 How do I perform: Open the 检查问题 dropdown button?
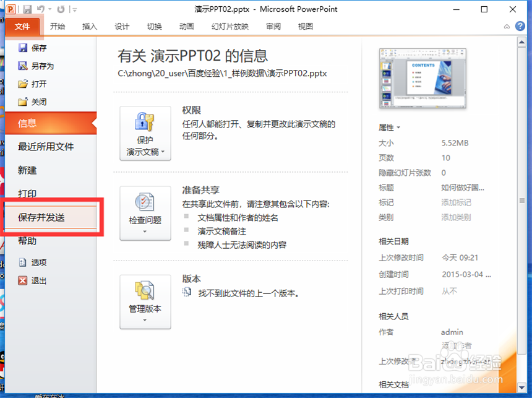145,214
